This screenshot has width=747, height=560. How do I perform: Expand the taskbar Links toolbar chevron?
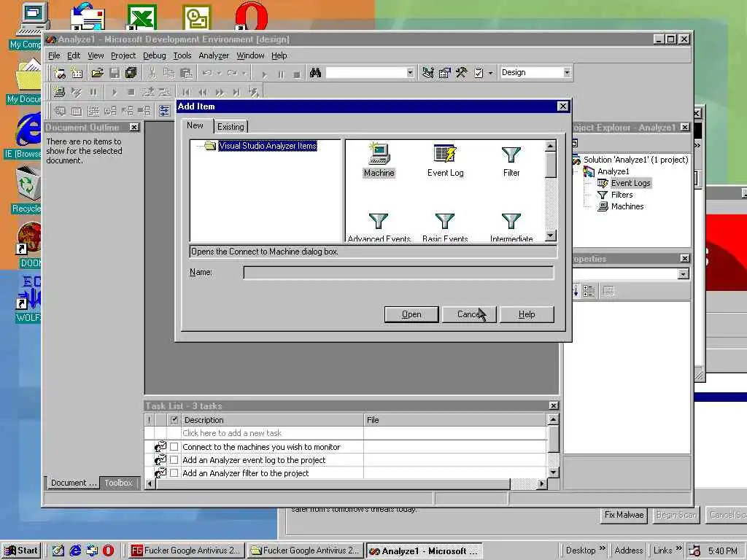point(679,548)
